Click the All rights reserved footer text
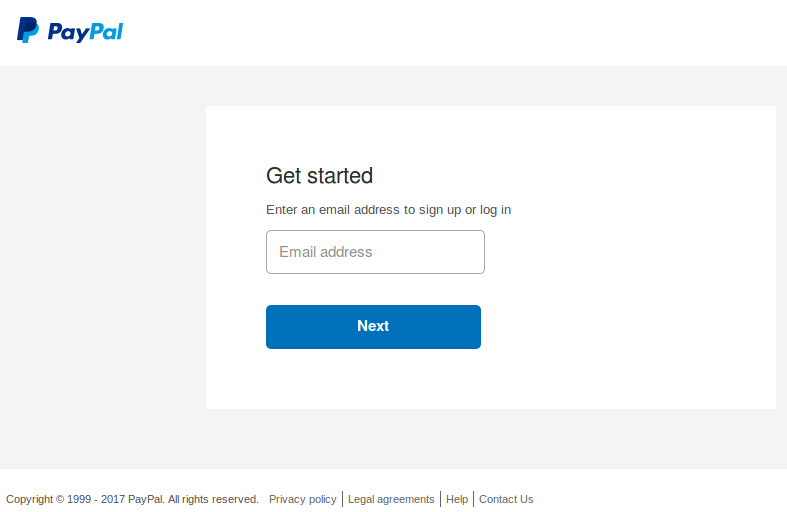This screenshot has height=512, width=787. 213,499
